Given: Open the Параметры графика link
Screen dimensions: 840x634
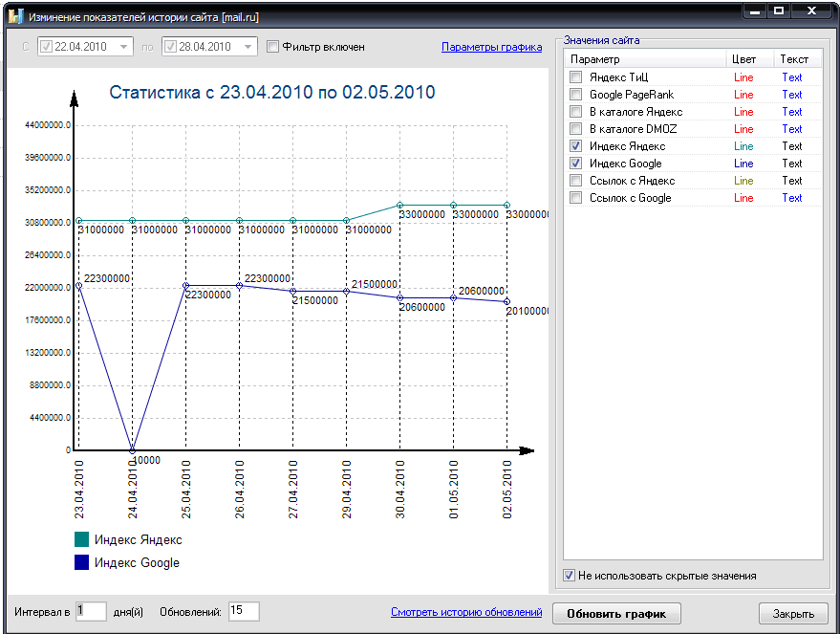Looking at the screenshot, I should coord(491,47).
